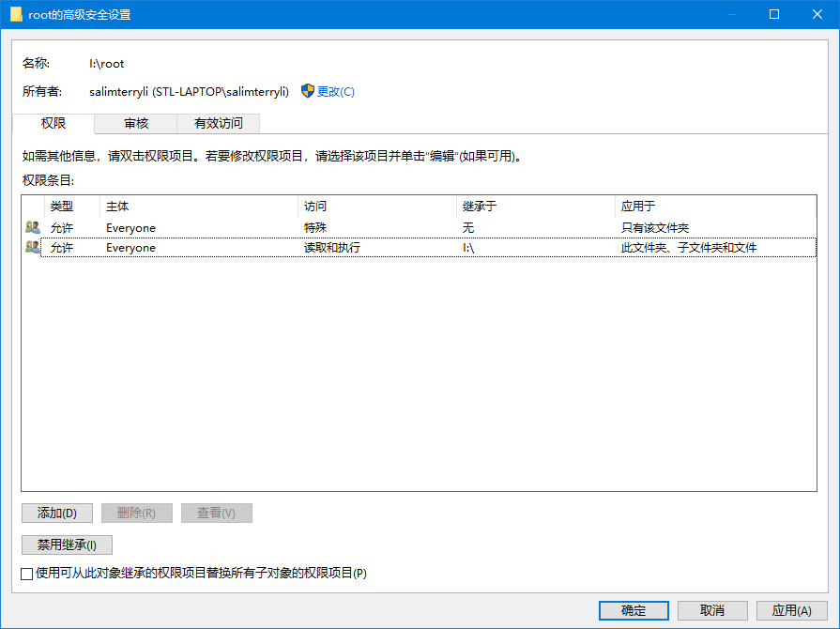Switch to the 审核 tab
Image resolution: width=840 pixels, height=629 pixels.
pyautogui.click(x=136, y=124)
